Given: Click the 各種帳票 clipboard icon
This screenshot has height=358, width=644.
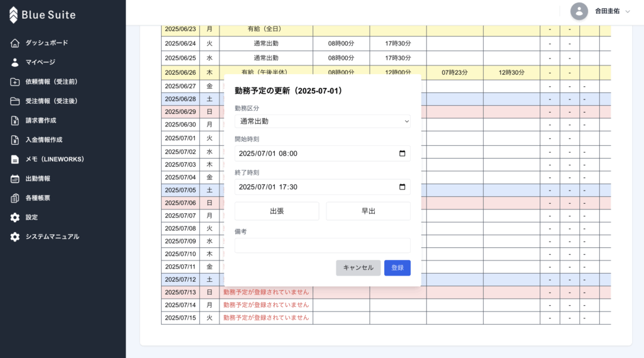Looking at the screenshot, I should coord(15,198).
